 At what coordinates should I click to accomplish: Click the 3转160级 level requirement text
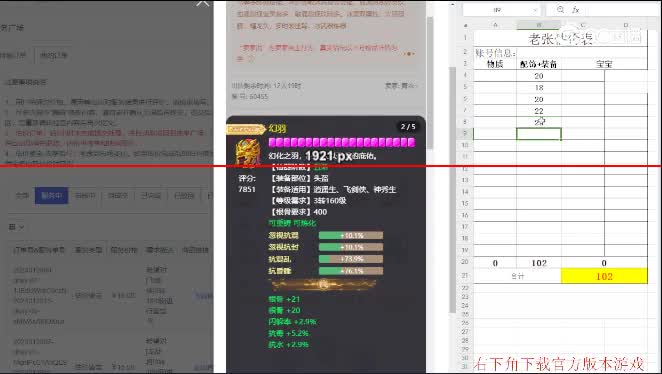330,201
